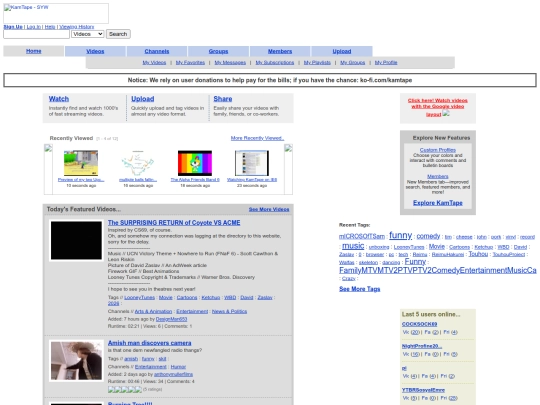Open My Profile submenu link
This screenshot has width=540, height=405.
386,62
